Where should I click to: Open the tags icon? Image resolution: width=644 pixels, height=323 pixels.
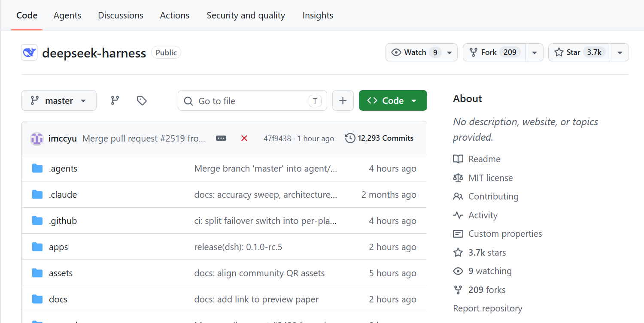click(142, 100)
